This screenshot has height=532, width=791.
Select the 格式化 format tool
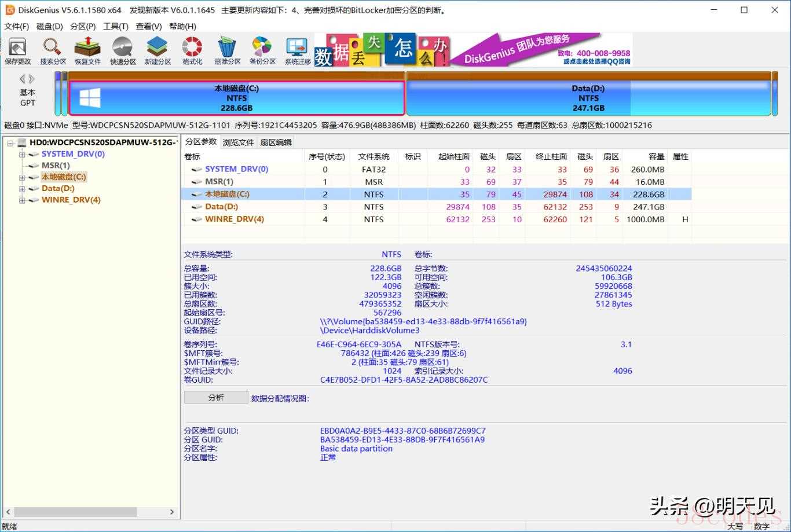point(192,51)
